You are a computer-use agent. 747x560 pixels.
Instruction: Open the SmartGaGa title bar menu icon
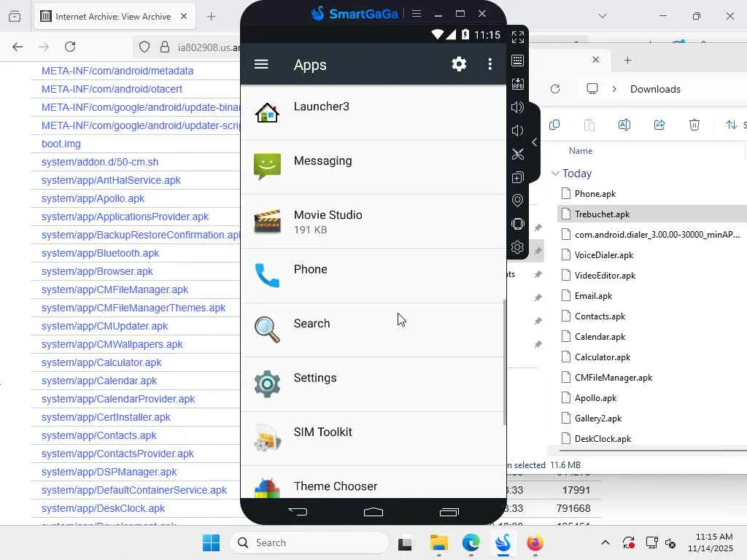coord(417,13)
